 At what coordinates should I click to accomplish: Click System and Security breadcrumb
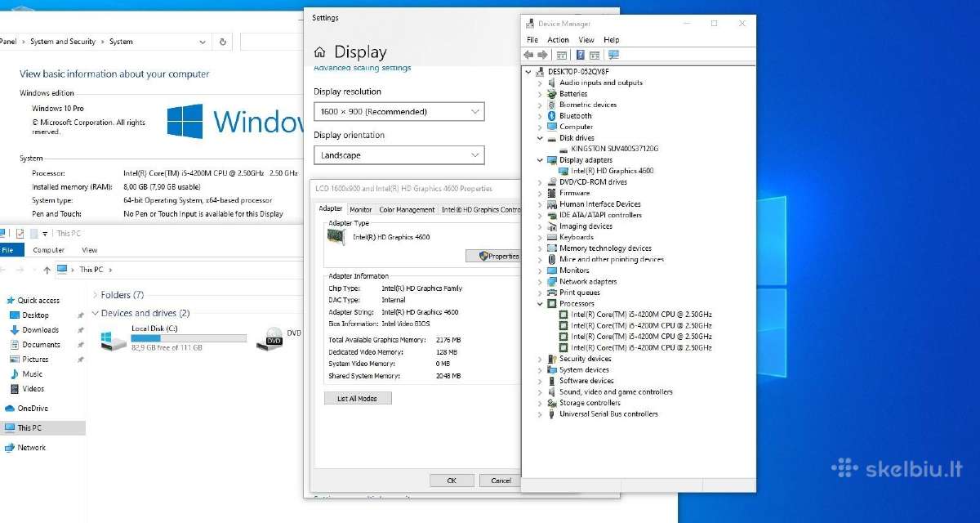pos(63,42)
